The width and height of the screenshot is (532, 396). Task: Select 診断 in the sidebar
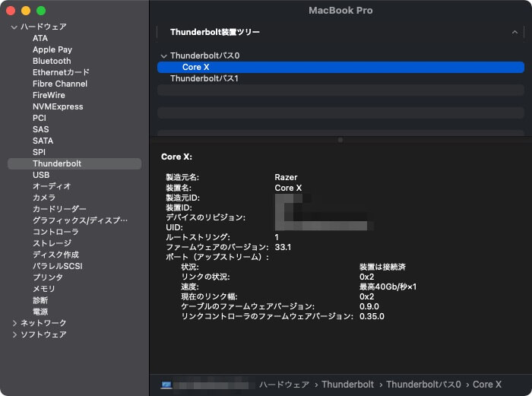[40, 300]
